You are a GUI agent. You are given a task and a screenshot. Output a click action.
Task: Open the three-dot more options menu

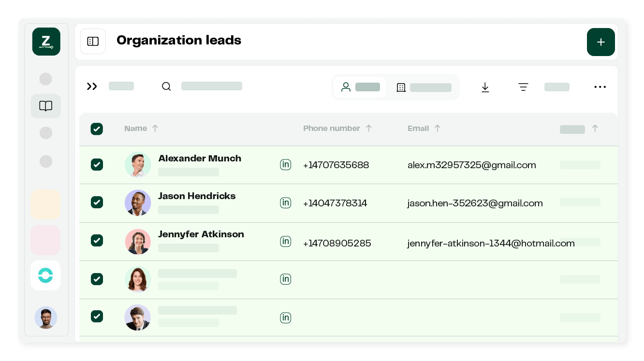(600, 87)
